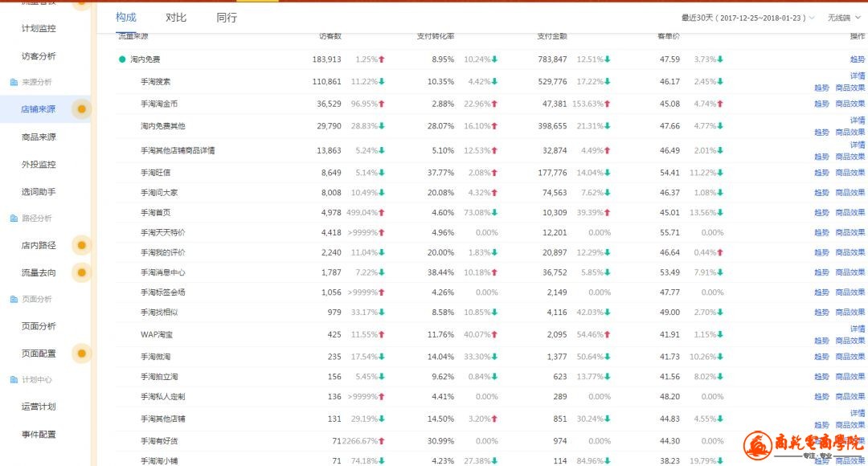Screen dimensions: 868x466
Task: Click the WAP淘宝 source name
Action: click(x=157, y=334)
